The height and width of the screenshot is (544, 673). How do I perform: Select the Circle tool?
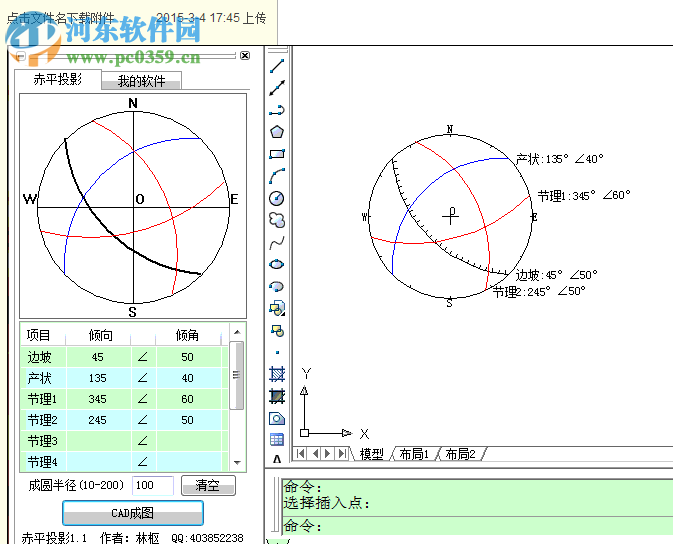(x=277, y=198)
